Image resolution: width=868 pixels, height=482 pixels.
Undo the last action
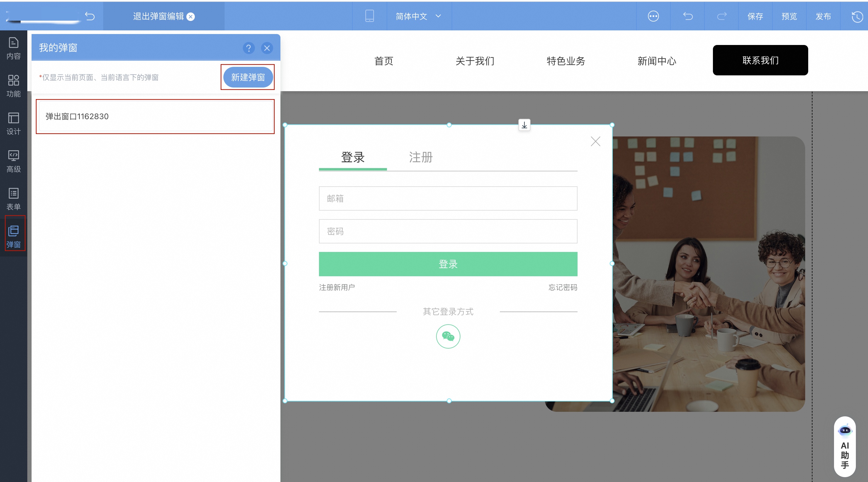(x=688, y=16)
